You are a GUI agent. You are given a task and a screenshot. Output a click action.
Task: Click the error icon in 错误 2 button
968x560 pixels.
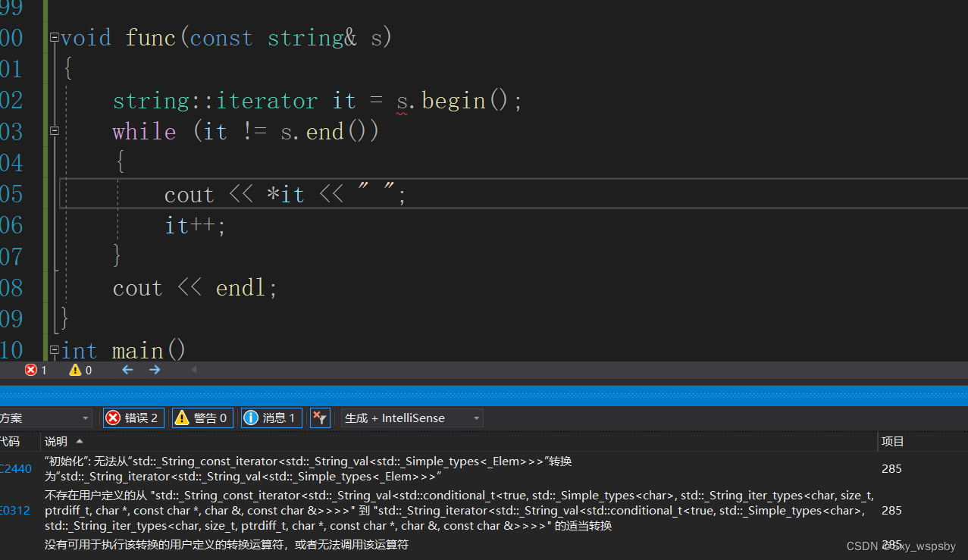click(113, 418)
